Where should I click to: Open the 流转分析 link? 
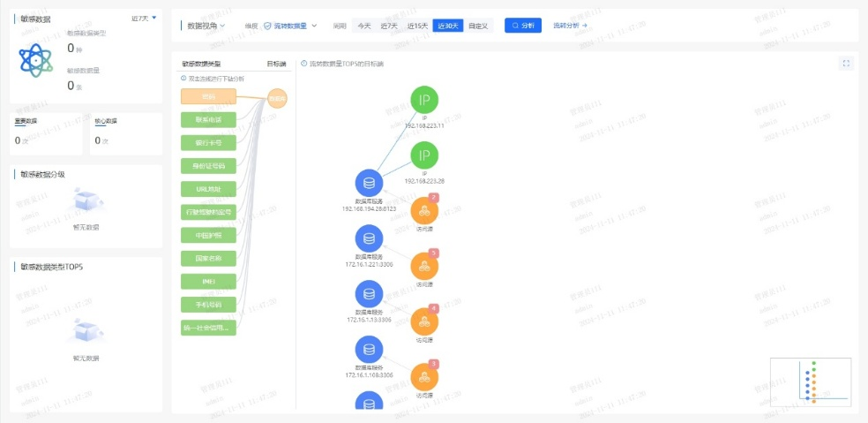coord(570,26)
